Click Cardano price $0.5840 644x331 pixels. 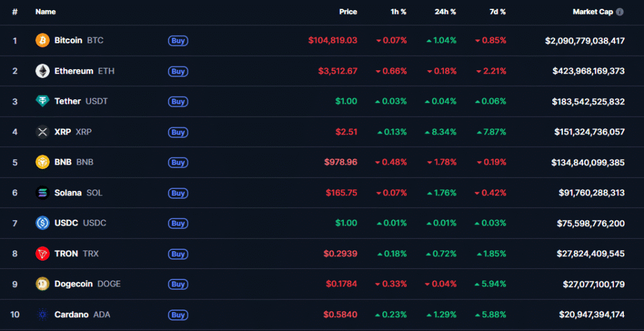[340, 315]
